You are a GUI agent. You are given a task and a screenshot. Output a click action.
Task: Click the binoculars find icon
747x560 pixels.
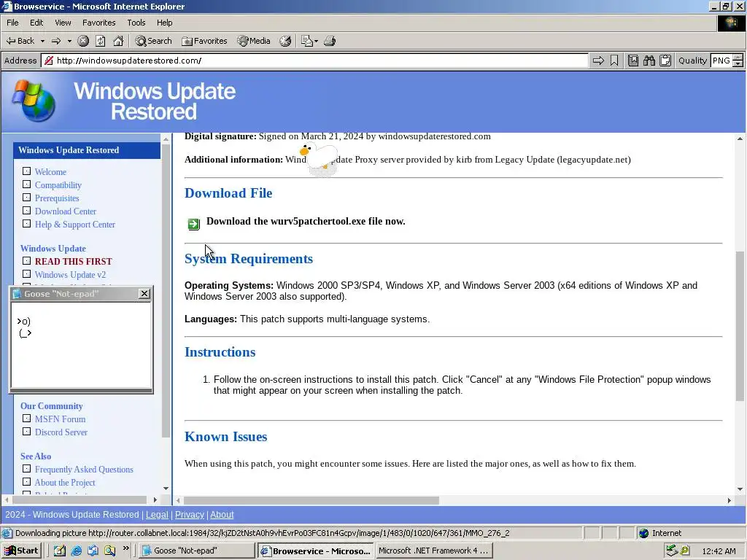click(x=649, y=61)
